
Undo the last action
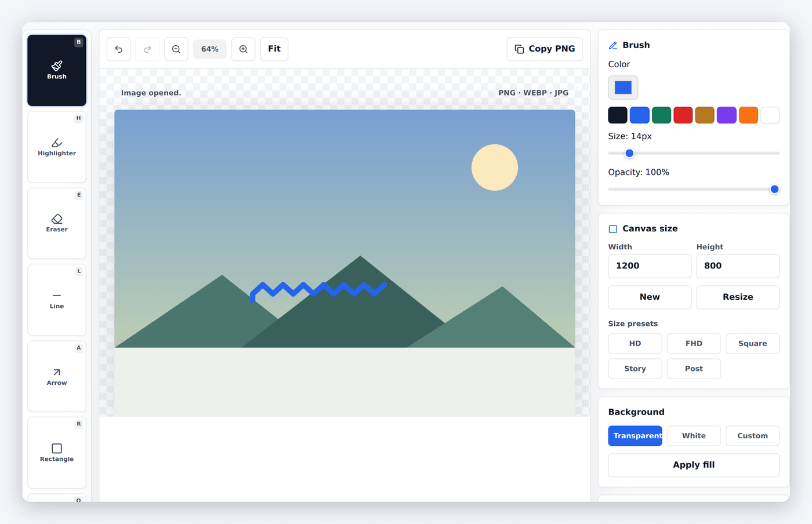click(119, 49)
